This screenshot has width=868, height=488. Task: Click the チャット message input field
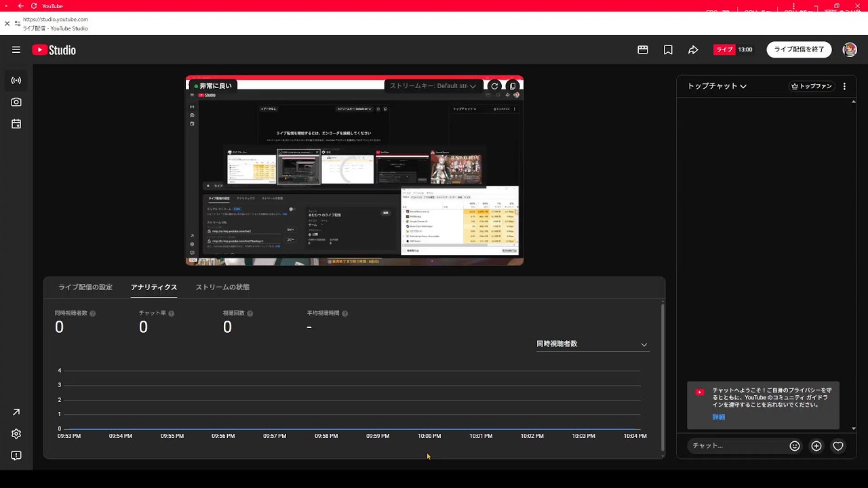pyautogui.click(x=736, y=446)
